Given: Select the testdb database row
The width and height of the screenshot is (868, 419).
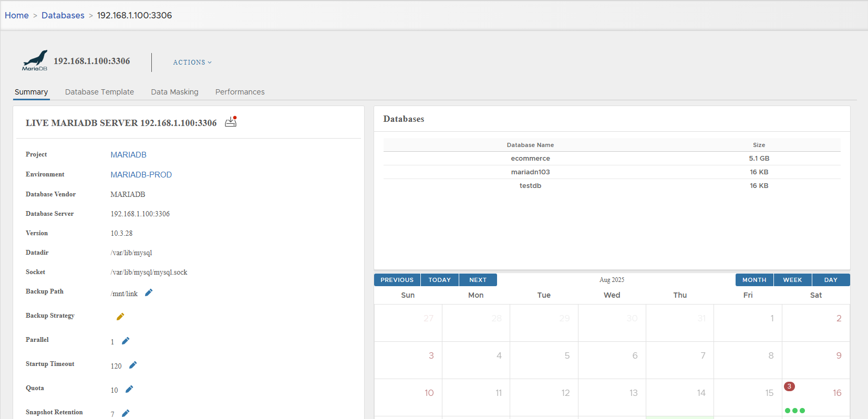Looking at the screenshot, I should [612, 186].
